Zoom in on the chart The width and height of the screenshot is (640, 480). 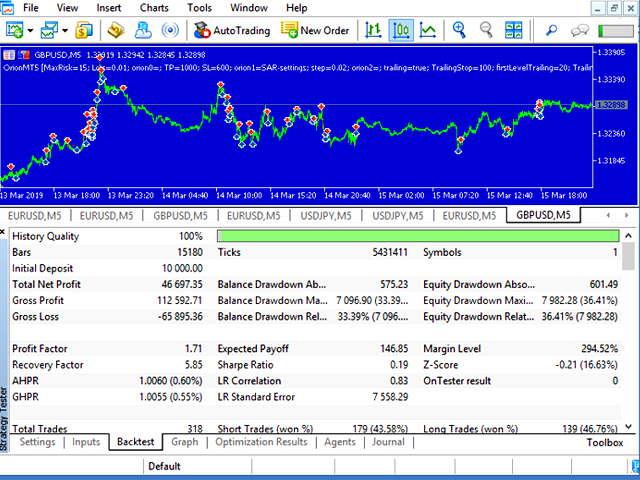(x=459, y=30)
